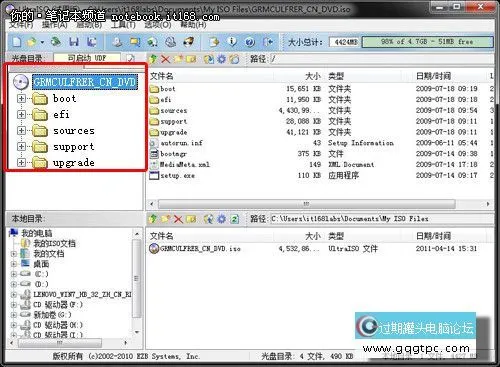Viewport: 500px width, 367px height.
Task: Expand the sources folder in disc tree
Action: click(21, 130)
